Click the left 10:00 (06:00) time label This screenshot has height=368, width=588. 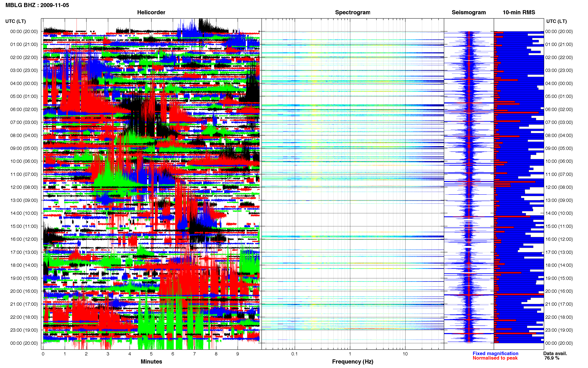[24, 161]
